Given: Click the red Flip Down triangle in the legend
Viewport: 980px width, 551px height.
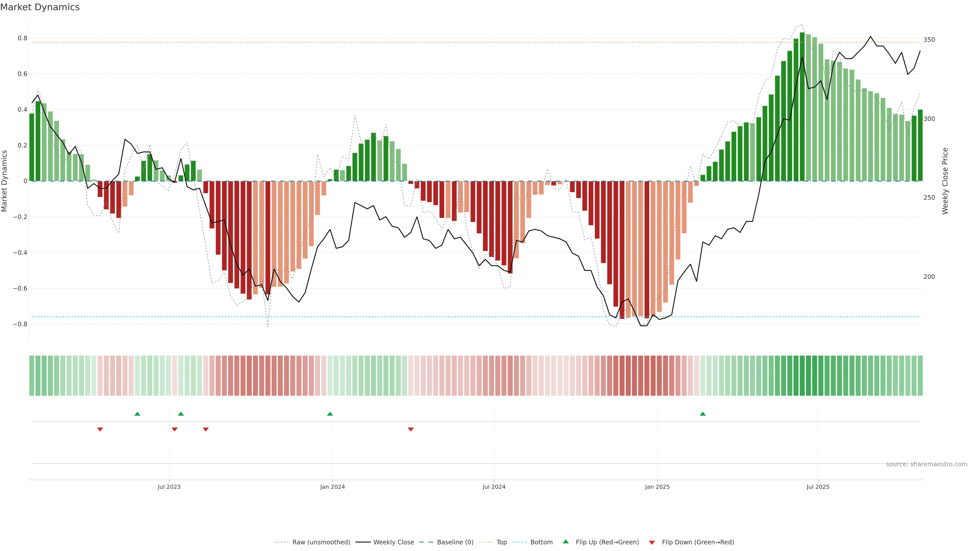Looking at the screenshot, I should click(652, 542).
